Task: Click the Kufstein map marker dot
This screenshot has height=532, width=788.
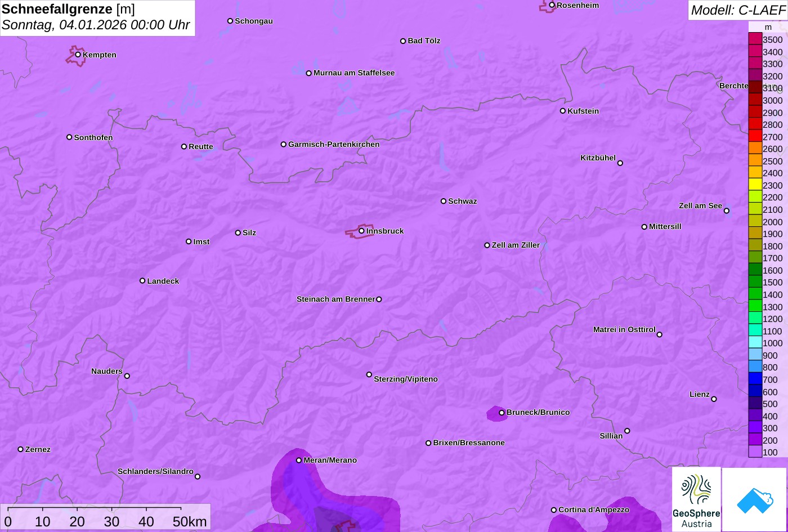Action: click(562, 111)
